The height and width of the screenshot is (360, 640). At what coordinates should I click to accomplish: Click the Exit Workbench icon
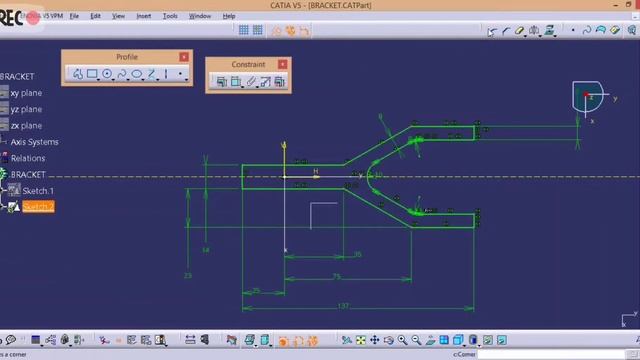(x=632, y=30)
